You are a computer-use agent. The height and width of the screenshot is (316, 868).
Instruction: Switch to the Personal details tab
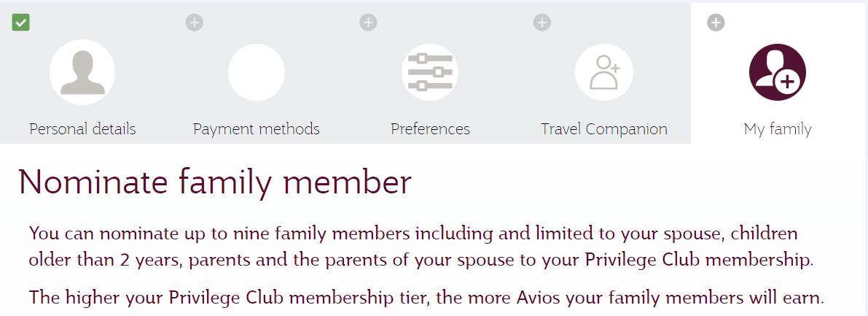(x=82, y=129)
